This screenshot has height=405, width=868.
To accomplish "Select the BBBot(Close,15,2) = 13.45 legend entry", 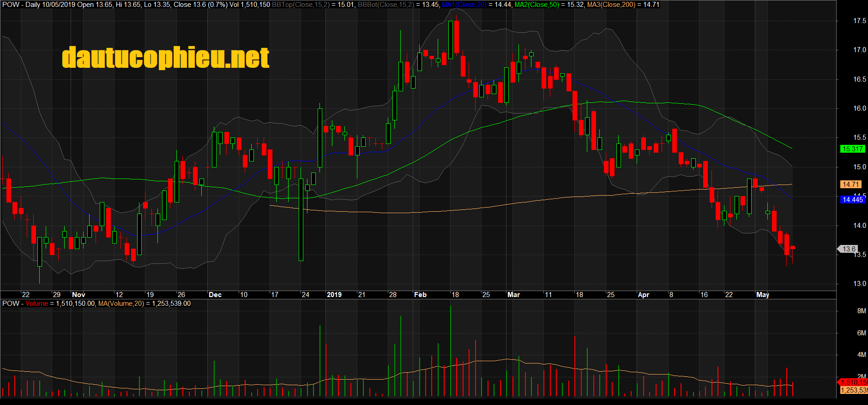I will 398,5.
